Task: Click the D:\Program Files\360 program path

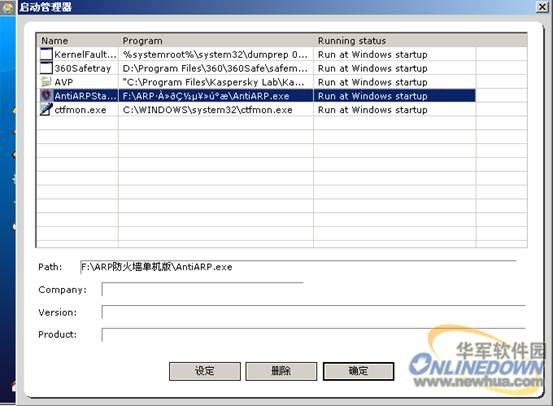Action: coord(215,68)
